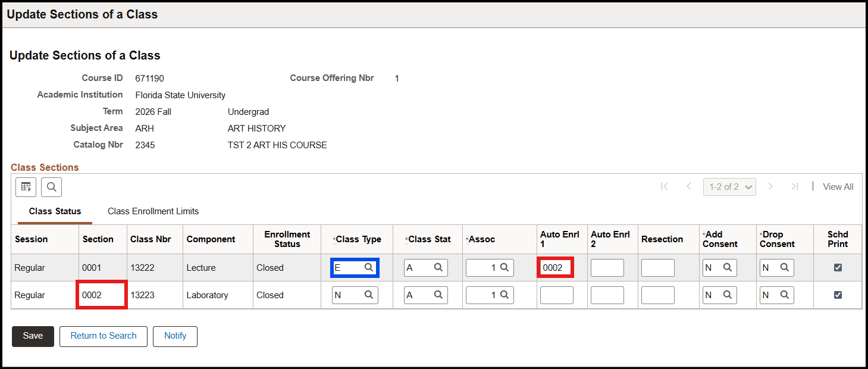The width and height of the screenshot is (868, 369).
Task: Click the Save button
Action: pos(32,336)
